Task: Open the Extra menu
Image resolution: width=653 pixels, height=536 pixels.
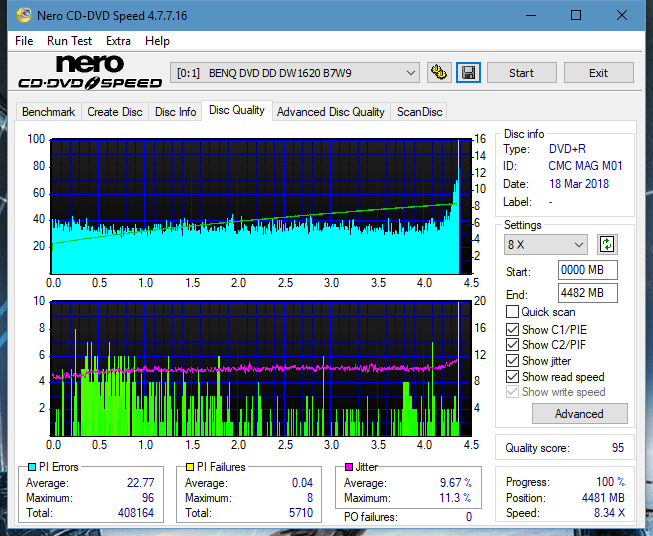Action: pyautogui.click(x=118, y=41)
